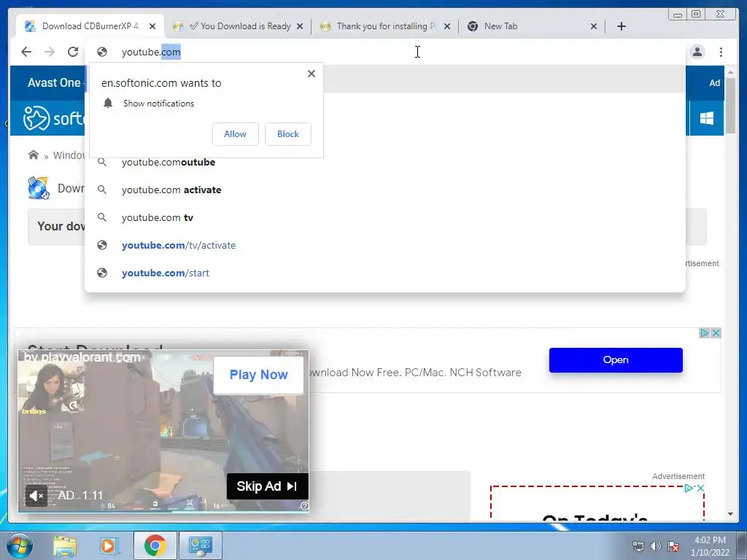This screenshot has height=560, width=747.
Task: Click the Chrome taskbar icon
Action: (x=155, y=545)
